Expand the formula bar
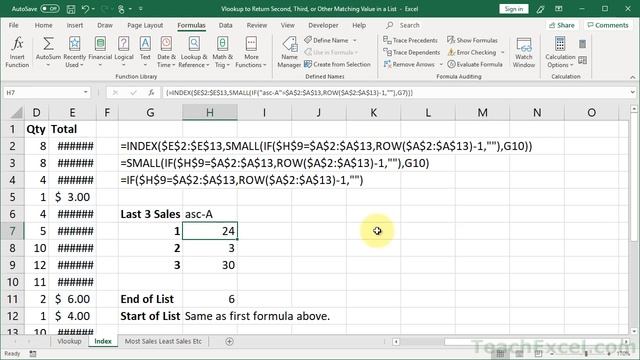This screenshot has height=360, width=640. pyautogui.click(x=632, y=93)
